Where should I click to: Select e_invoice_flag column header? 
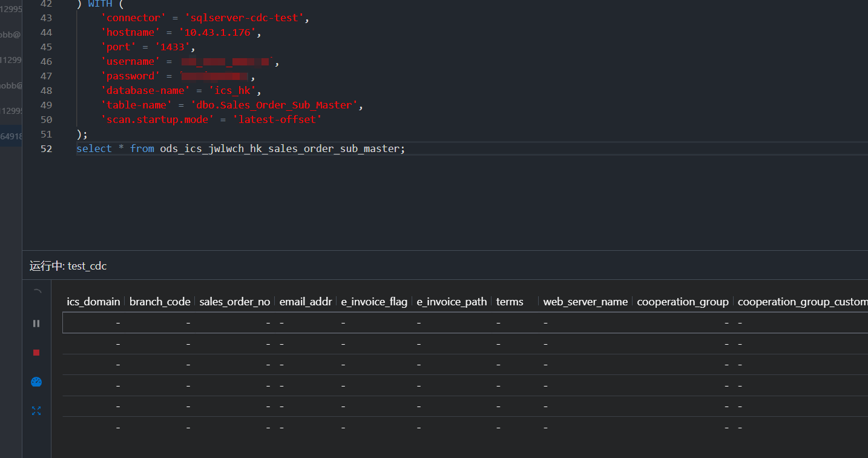374,302
